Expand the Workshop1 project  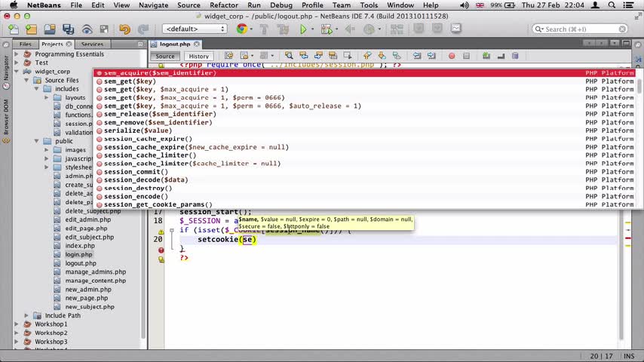pyautogui.click(x=16, y=324)
